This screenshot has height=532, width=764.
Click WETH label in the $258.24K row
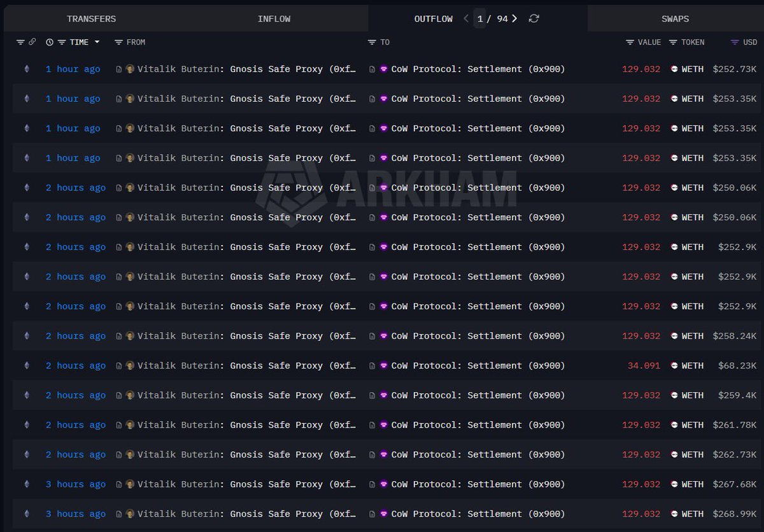[x=693, y=336]
